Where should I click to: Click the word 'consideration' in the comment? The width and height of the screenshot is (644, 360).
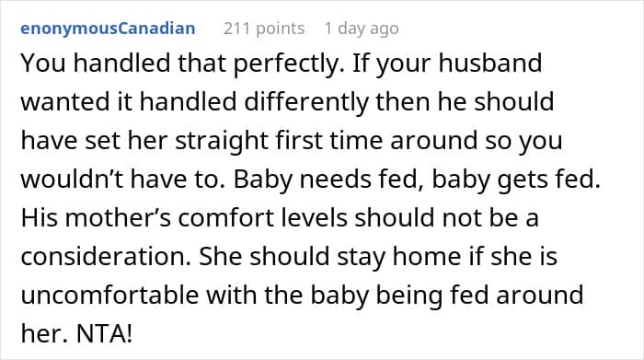106,257
